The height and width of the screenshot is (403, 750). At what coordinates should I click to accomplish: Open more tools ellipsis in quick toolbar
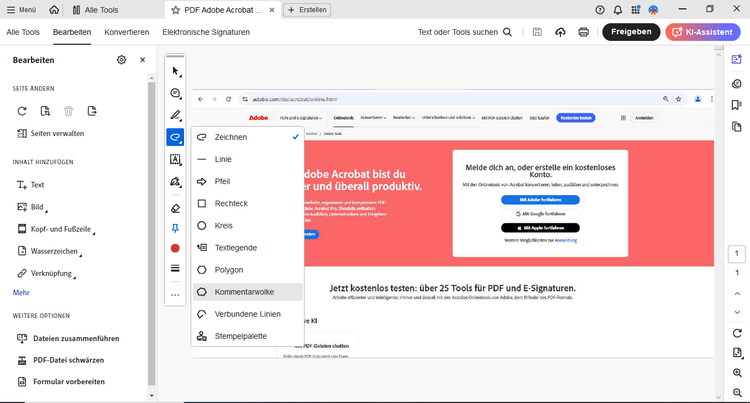pos(176,295)
